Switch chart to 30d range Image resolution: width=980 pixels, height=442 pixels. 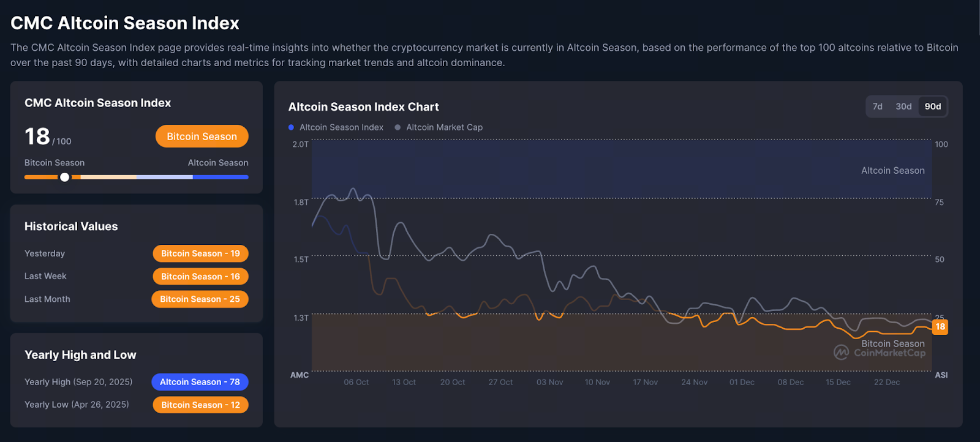(903, 107)
